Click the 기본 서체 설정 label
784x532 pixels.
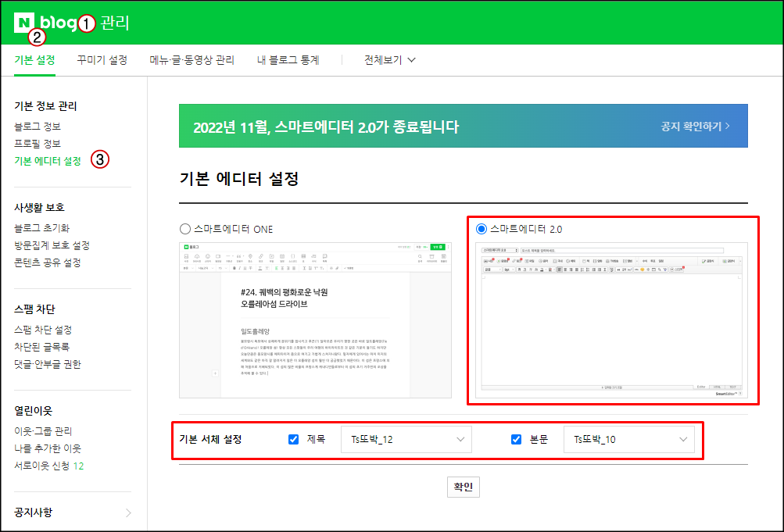pyautogui.click(x=210, y=439)
